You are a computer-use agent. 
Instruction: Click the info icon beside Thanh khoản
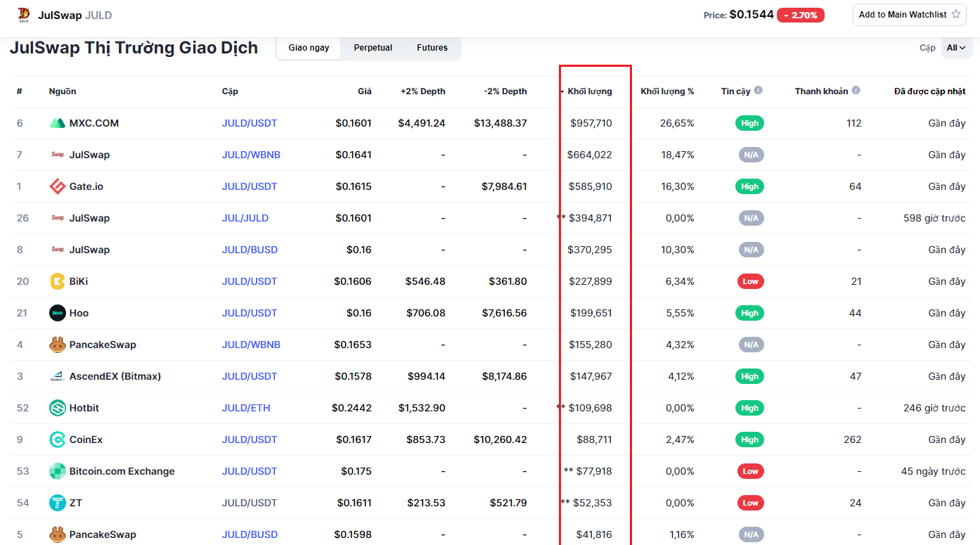[x=856, y=91]
